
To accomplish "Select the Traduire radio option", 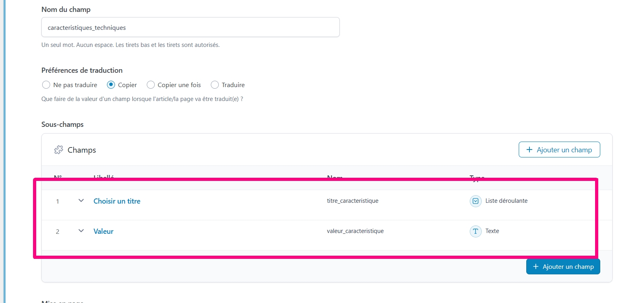I will (215, 85).
